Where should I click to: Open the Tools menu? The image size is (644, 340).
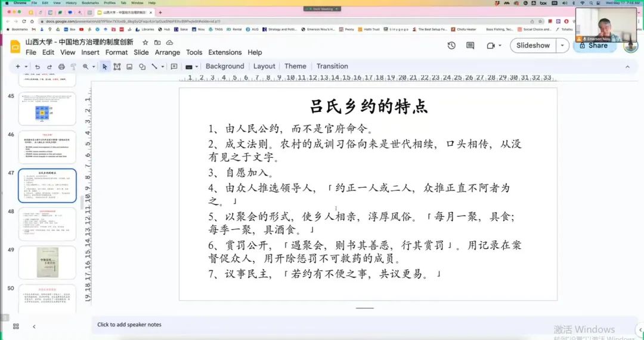194,52
